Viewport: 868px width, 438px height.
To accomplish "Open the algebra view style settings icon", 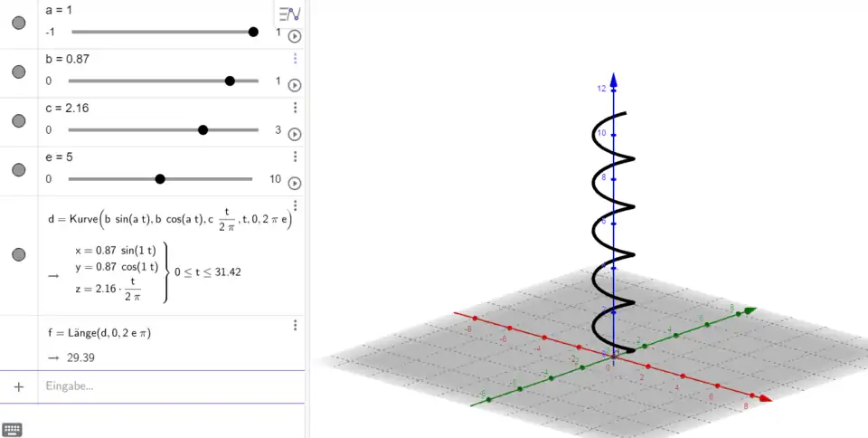I will pos(289,14).
